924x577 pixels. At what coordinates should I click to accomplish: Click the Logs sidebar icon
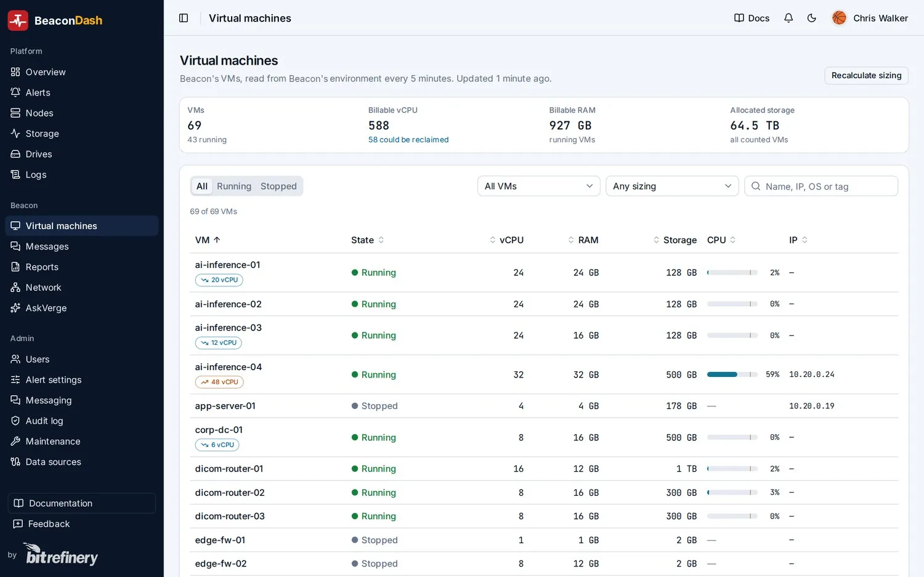click(x=15, y=174)
